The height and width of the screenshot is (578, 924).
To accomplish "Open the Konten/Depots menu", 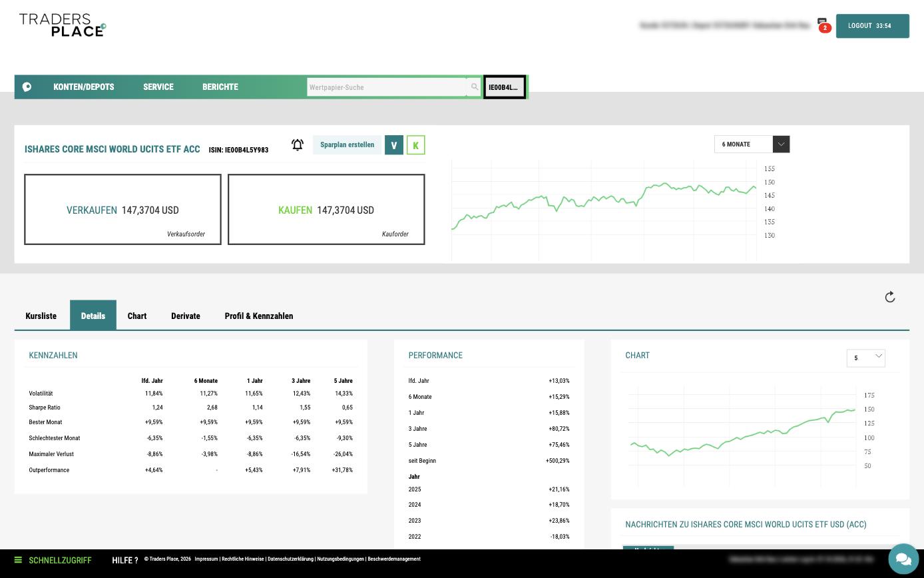I will click(84, 87).
